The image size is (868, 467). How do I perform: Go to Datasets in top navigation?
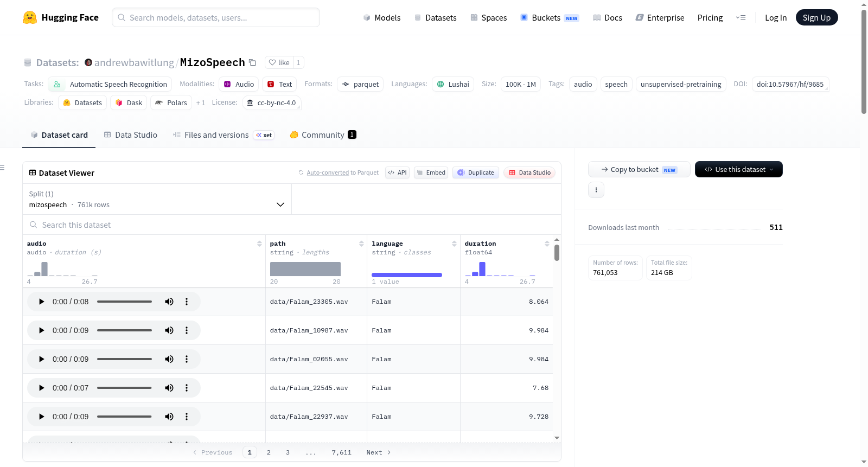436,17
